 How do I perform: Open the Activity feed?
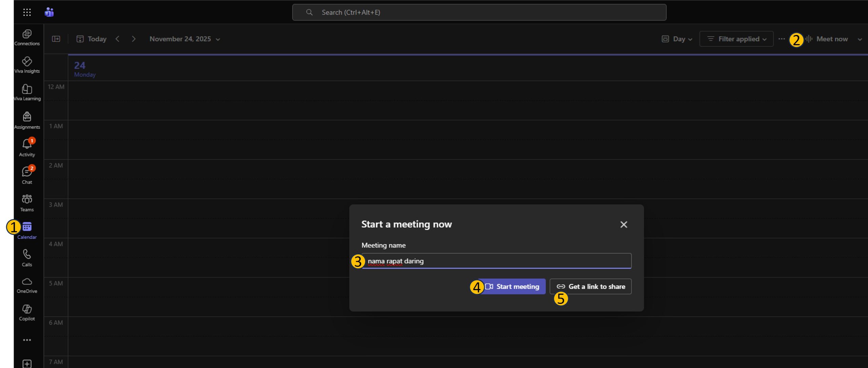pyautogui.click(x=27, y=148)
